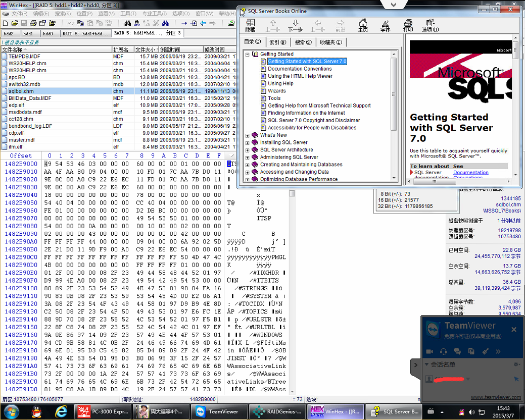Select Documentation Conventions topic
This screenshot has height=420, width=525.
pyautogui.click(x=300, y=69)
